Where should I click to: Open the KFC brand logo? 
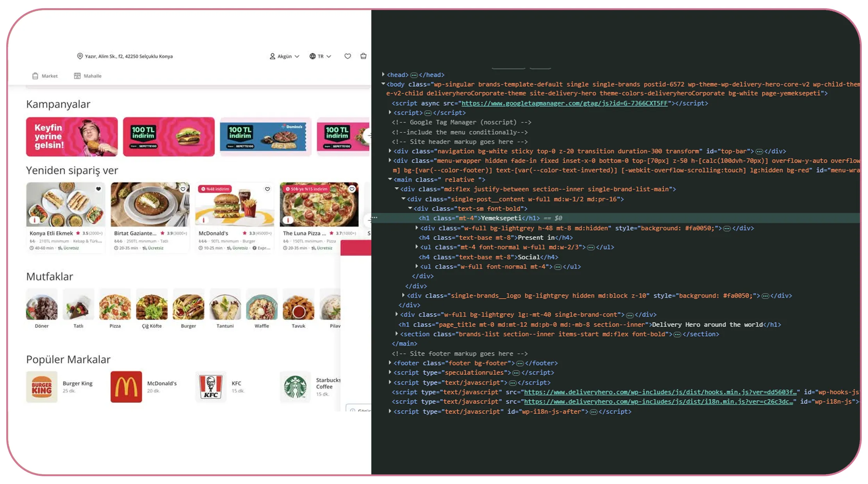click(211, 387)
